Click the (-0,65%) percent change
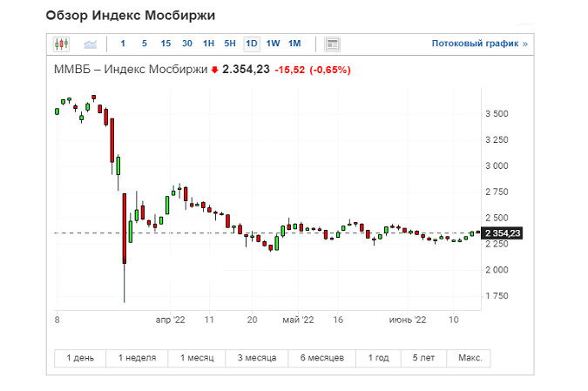Screen dimensions: 588x391 click(330, 71)
